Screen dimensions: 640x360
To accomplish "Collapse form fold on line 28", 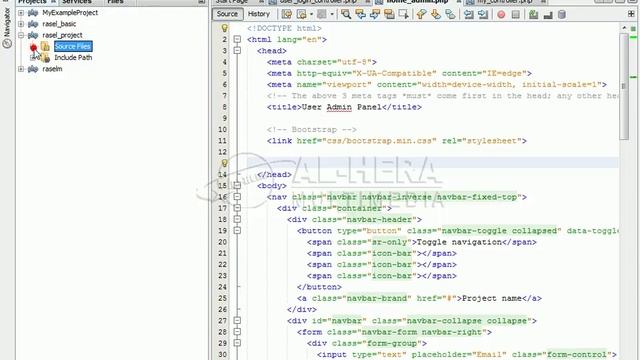I will pyautogui.click(x=237, y=332).
